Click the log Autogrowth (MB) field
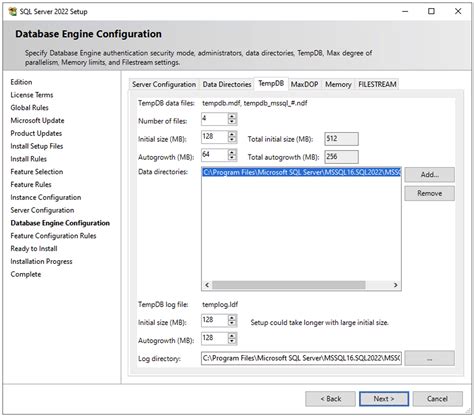474x417 pixels. coord(215,338)
